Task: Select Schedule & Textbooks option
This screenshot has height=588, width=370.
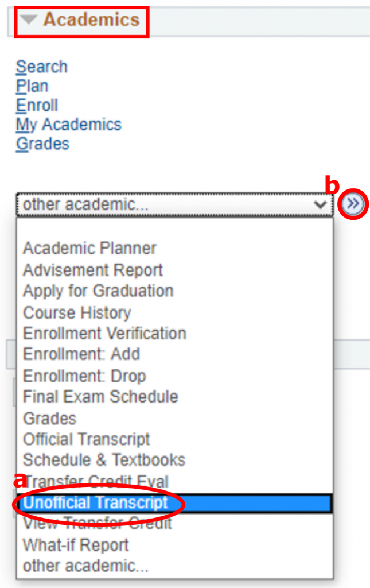Action: [104, 461]
